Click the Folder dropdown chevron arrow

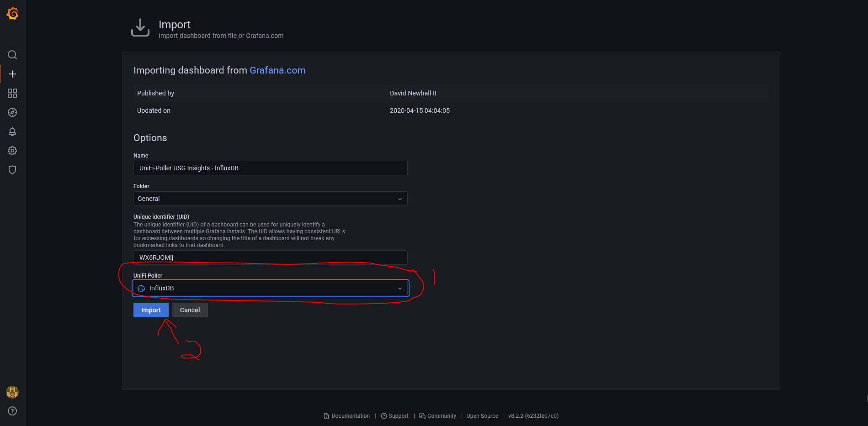coord(400,199)
